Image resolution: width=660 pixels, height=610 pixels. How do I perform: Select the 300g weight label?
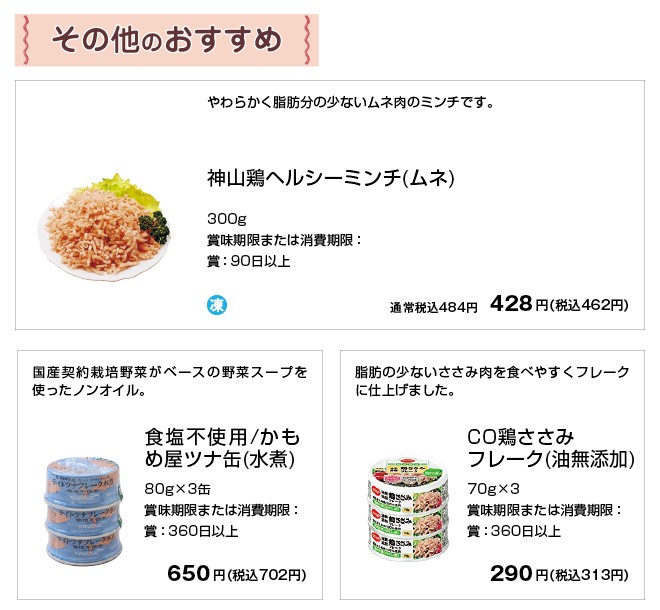[227, 219]
